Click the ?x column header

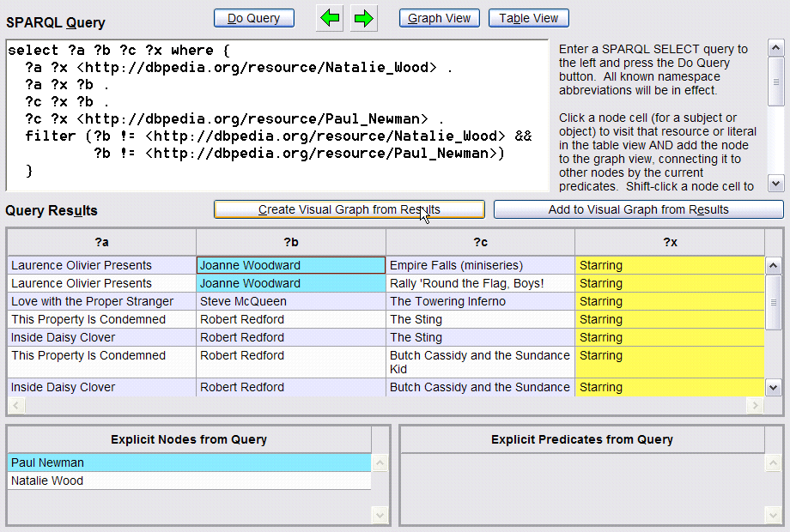(669, 242)
